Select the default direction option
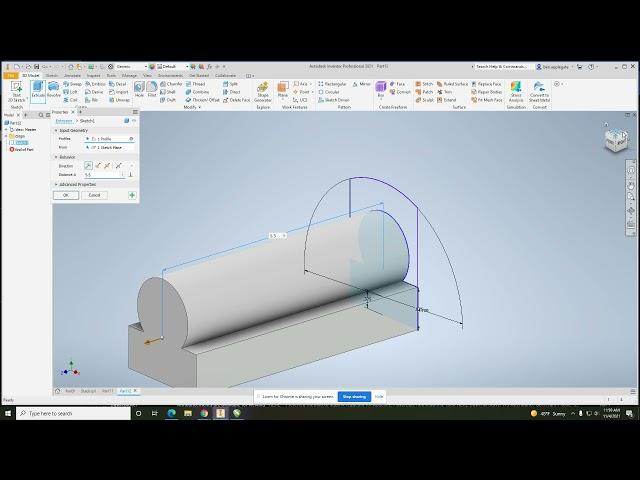The image size is (640, 480). (x=88, y=165)
